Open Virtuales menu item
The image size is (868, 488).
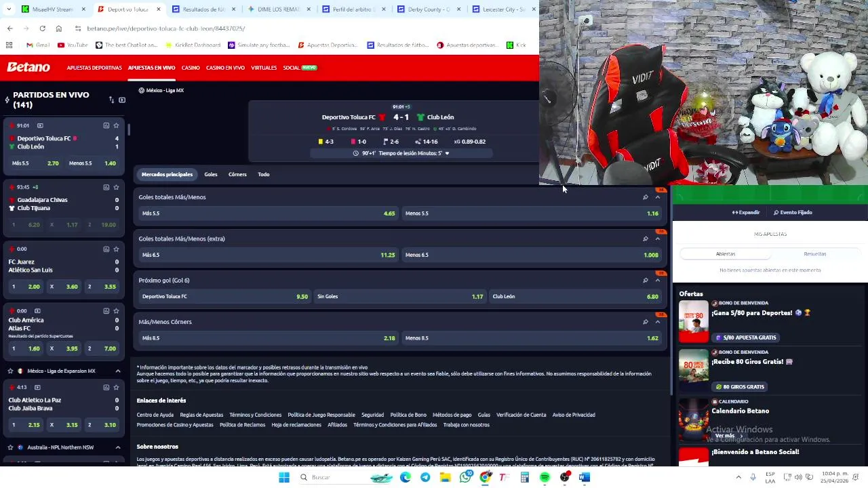264,68
